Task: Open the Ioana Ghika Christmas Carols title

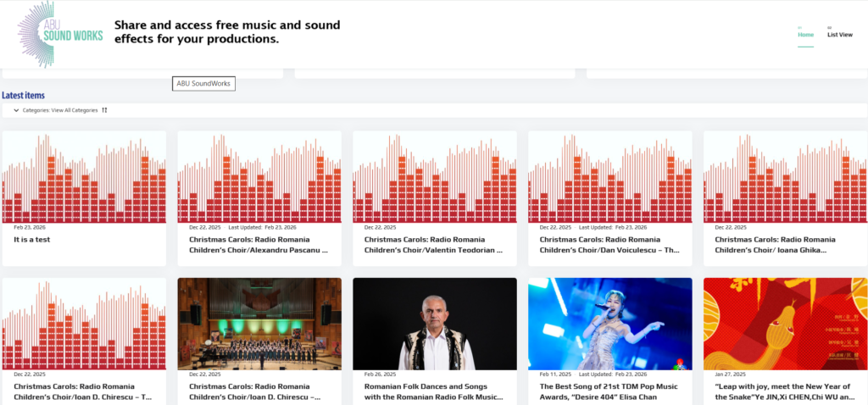Action: [775, 245]
